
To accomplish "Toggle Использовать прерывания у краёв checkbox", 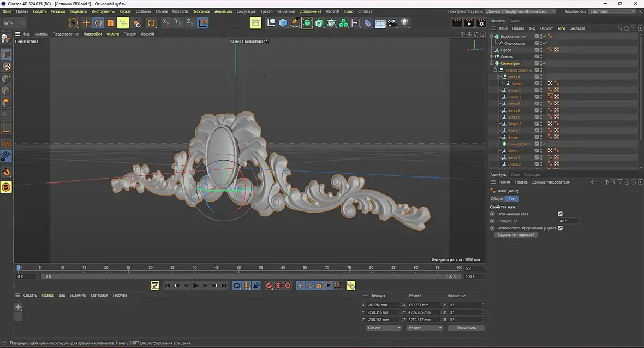I will (x=560, y=228).
